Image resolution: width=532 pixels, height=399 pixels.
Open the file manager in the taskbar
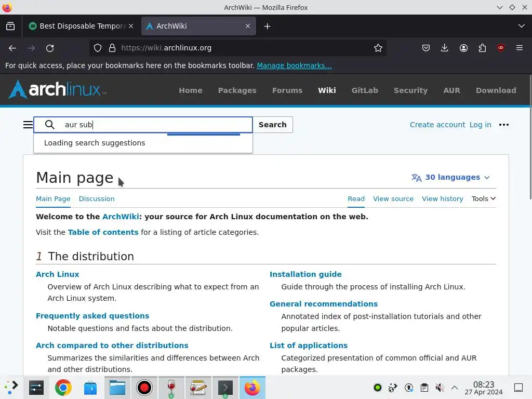[117, 388]
